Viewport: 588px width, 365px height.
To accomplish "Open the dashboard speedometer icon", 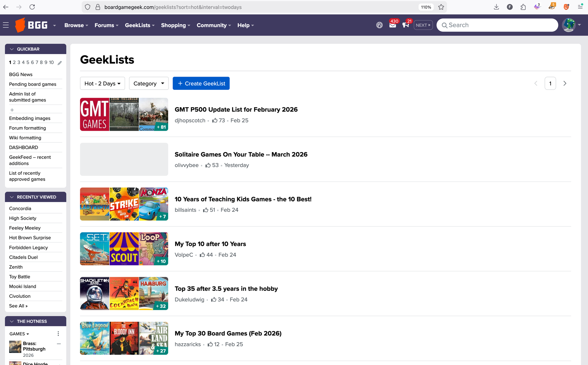I will point(379,25).
